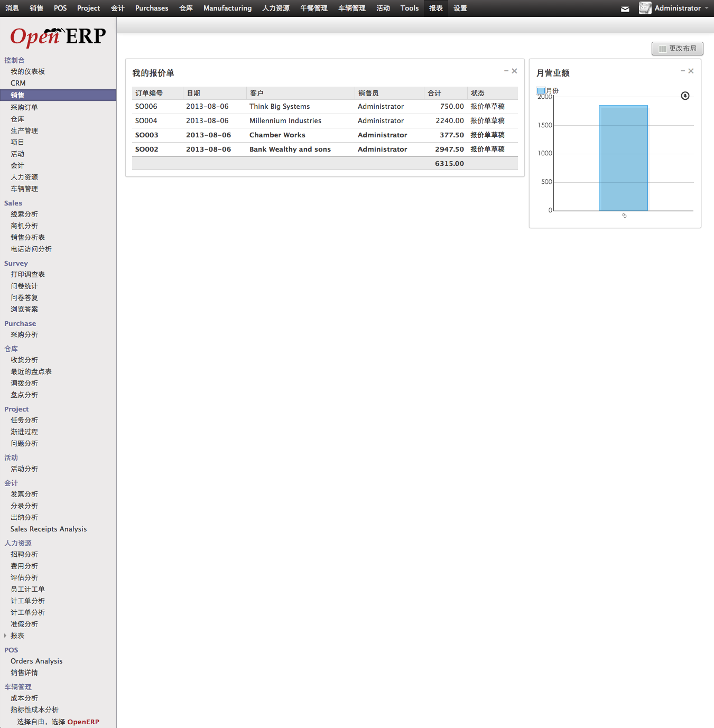Open Orders Analysis under POS
Viewport: 714px width, 728px height.
tap(36, 661)
